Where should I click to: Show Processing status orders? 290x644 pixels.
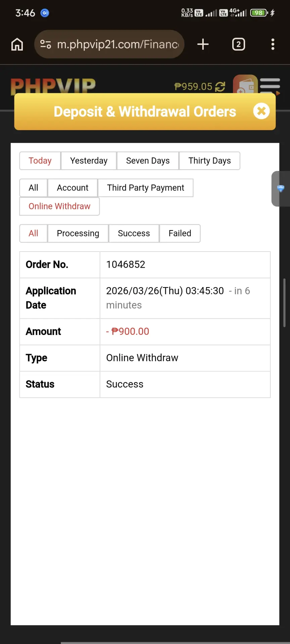pos(78,233)
